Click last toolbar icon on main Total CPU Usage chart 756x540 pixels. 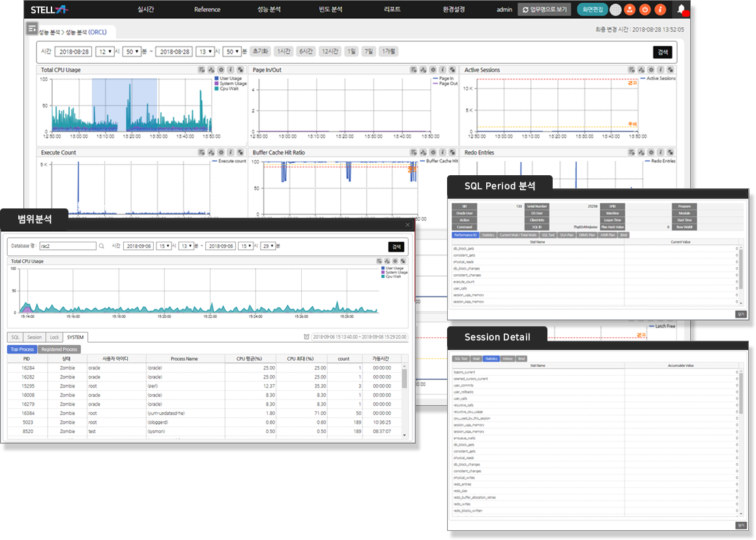pyautogui.click(x=240, y=70)
